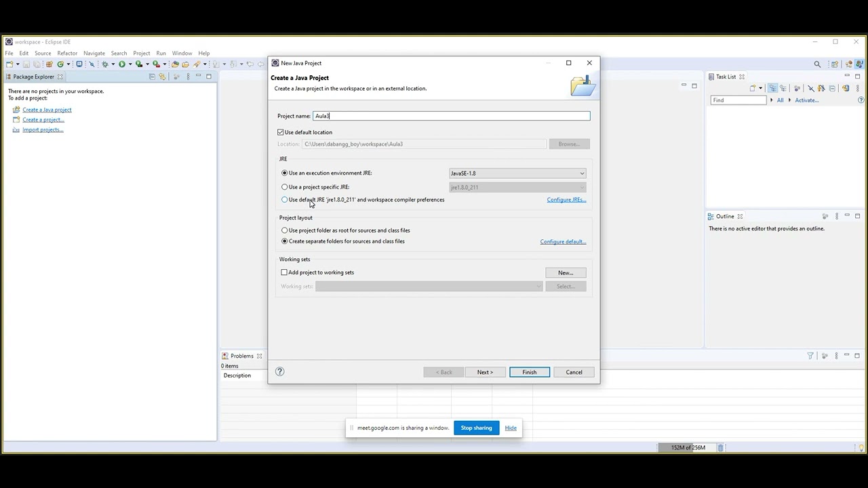868x488 pixels.
Task: Click the Run external tools icon
Action: pyautogui.click(x=156, y=64)
